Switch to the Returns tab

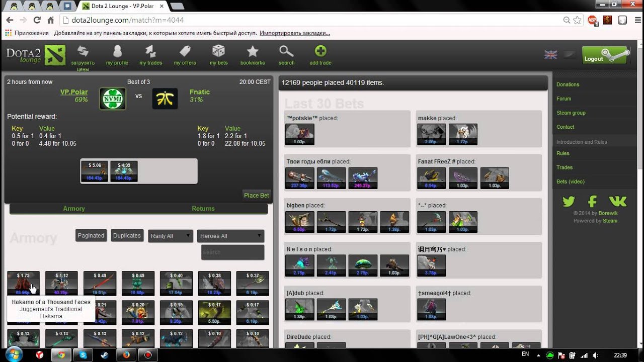click(x=203, y=209)
